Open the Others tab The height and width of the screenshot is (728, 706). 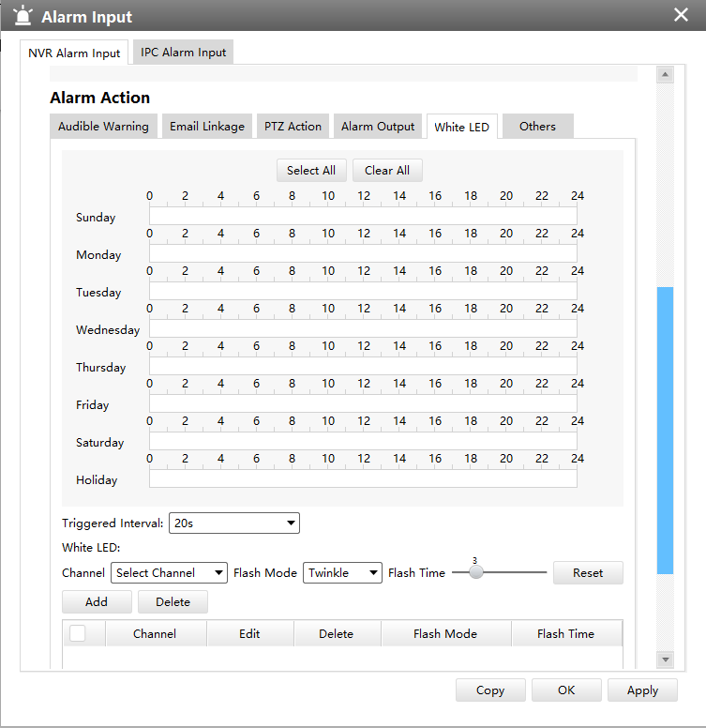click(537, 127)
